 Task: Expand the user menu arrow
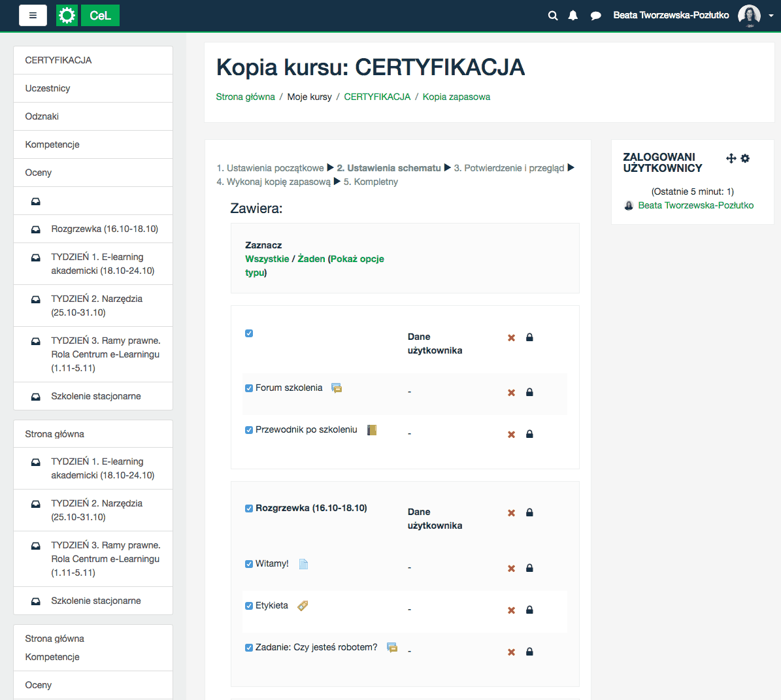[x=771, y=16]
